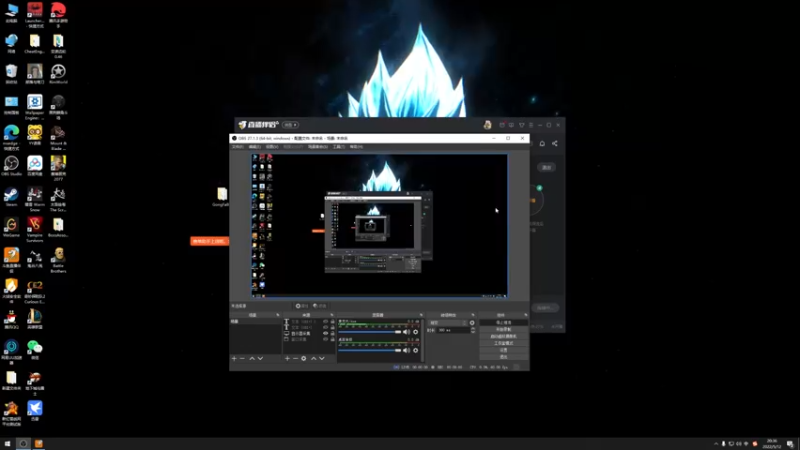800x450 pixels.
Task: Click the Start Virtual Camera button
Action: pyautogui.click(x=504, y=336)
